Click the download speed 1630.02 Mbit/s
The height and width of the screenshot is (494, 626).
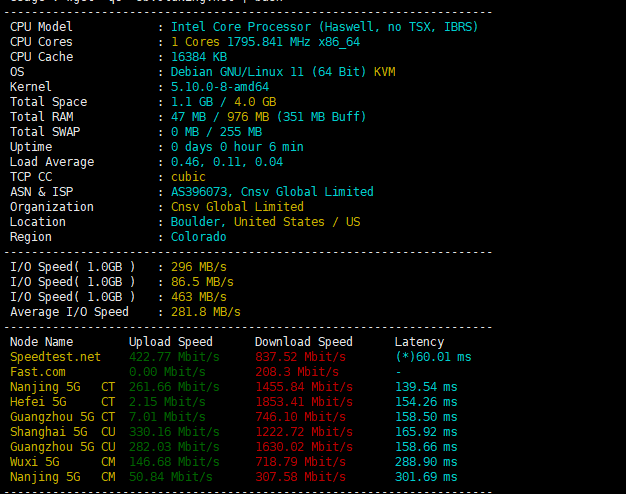pos(304,447)
